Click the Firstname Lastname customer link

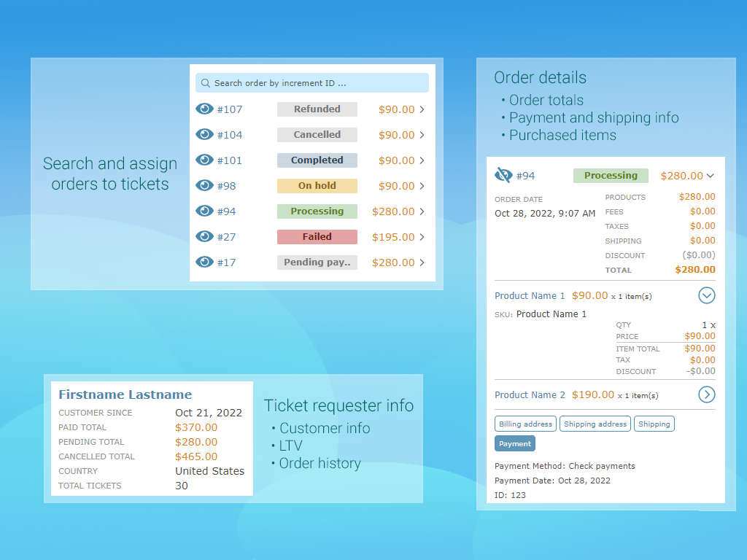tap(125, 394)
